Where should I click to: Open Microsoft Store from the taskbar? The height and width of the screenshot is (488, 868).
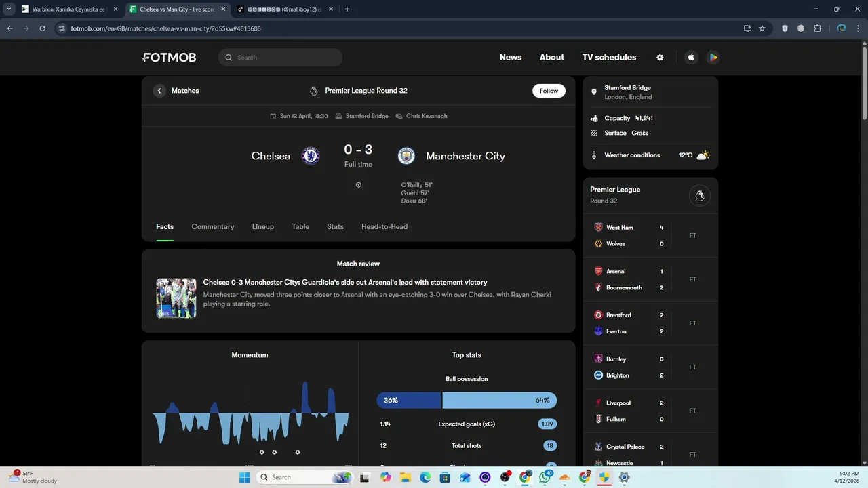tap(445, 477)
